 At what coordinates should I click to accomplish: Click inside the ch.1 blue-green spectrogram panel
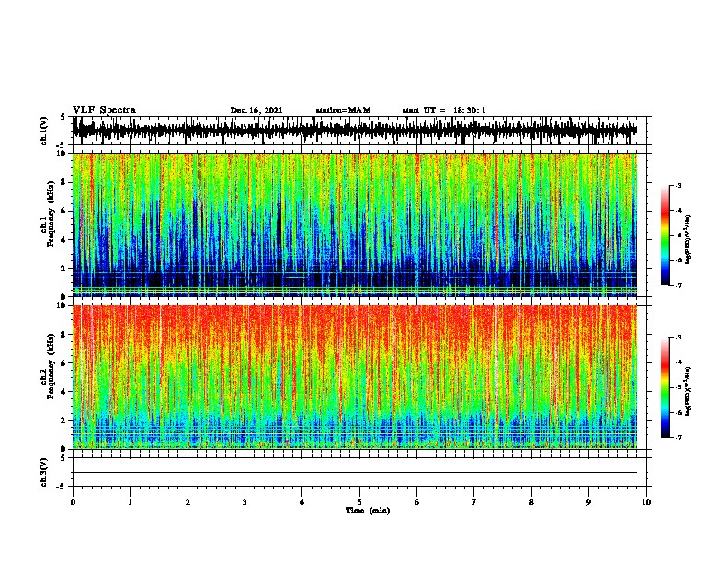pos(355,224)
